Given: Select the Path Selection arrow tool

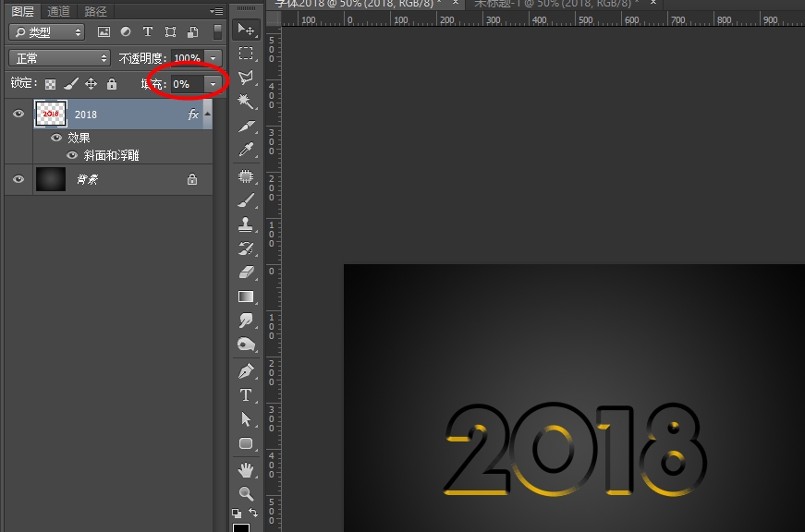Looking at the screenshot, I should click(246, 419).
